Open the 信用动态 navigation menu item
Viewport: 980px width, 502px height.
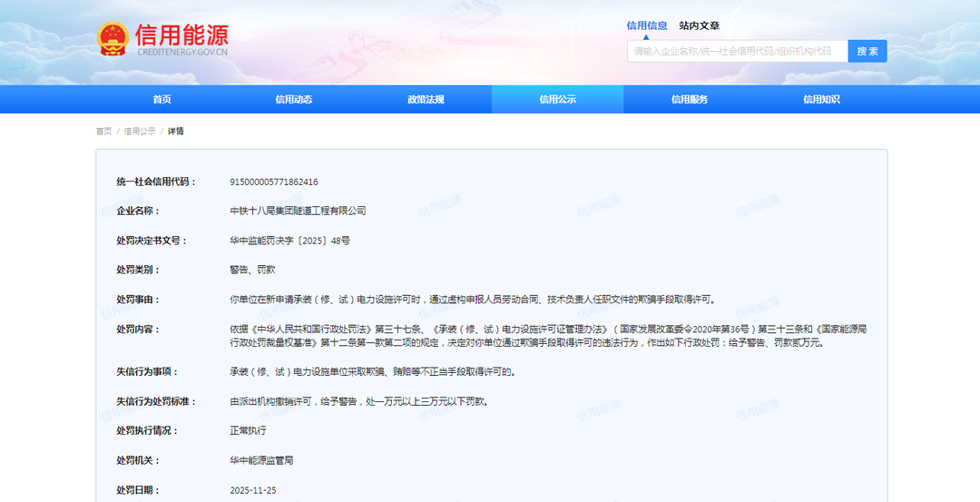294,99
